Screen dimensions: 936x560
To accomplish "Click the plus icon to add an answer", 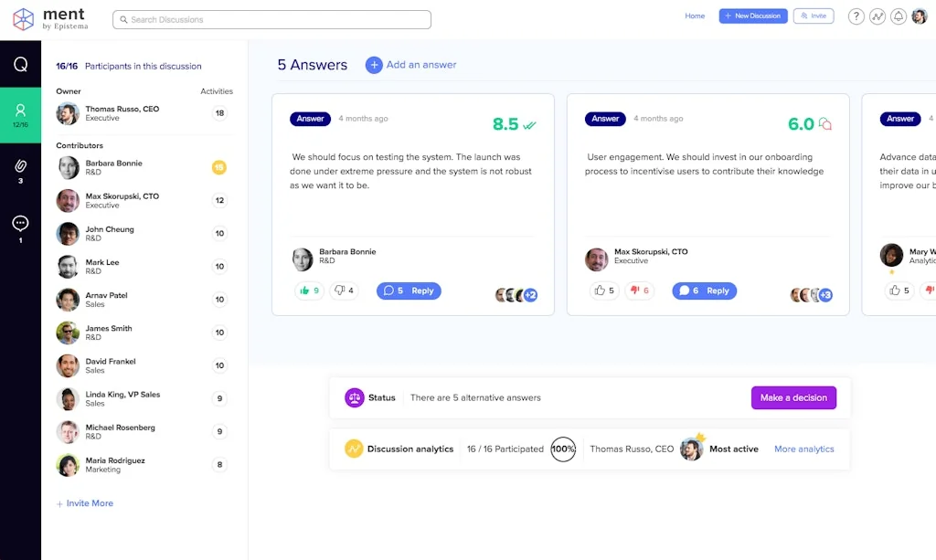I will coord(374,65).
